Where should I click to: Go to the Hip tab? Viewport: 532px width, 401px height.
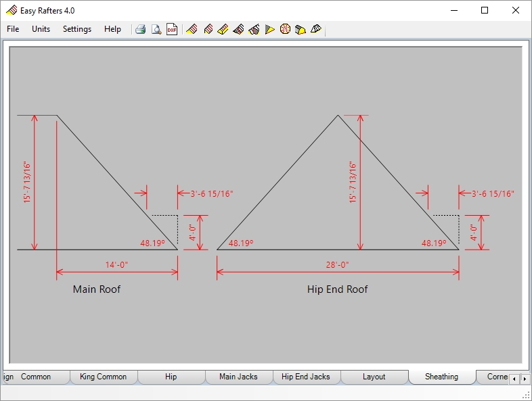click(x=171, y=377)
